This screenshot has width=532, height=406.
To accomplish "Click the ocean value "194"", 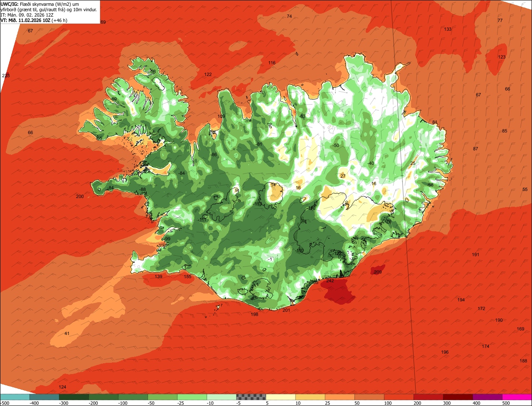I will click(x=461, y=300).
